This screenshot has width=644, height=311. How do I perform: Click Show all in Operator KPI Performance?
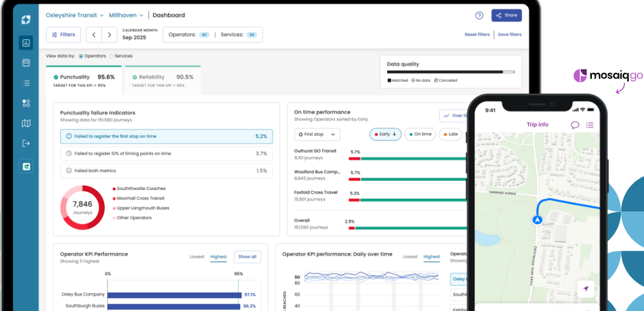[247, 257]
